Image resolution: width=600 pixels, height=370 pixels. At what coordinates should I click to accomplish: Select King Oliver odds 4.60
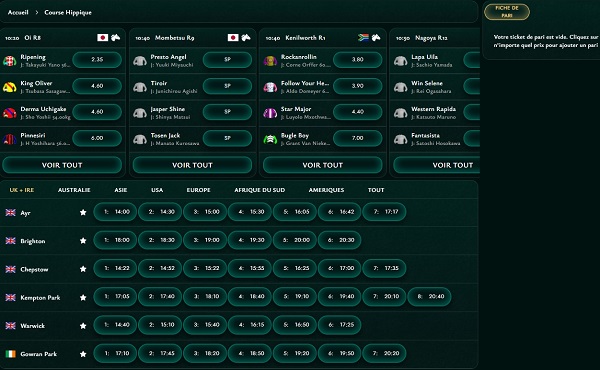[97, 86]
